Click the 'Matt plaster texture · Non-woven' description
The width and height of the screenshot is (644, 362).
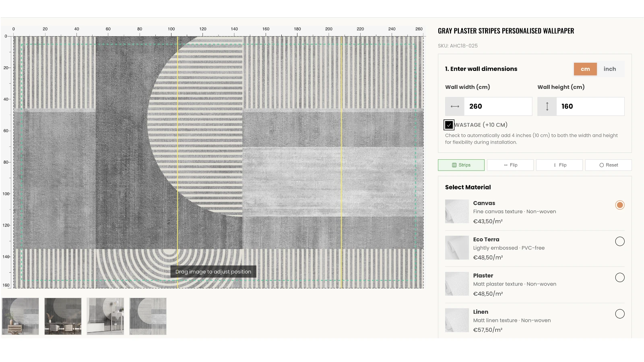point(515,284)
